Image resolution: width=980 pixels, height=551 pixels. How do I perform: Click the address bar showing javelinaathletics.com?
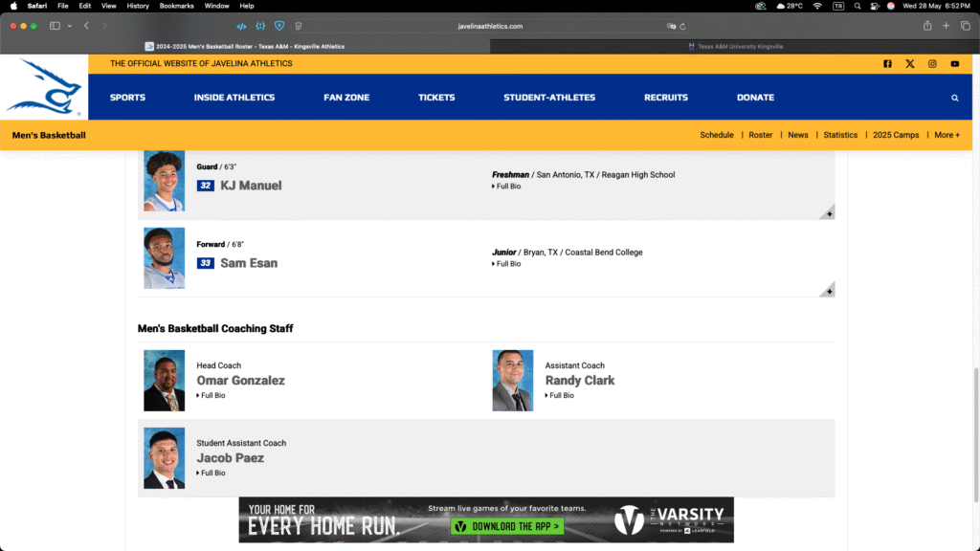pyautogui.click(x=490, y=26)
